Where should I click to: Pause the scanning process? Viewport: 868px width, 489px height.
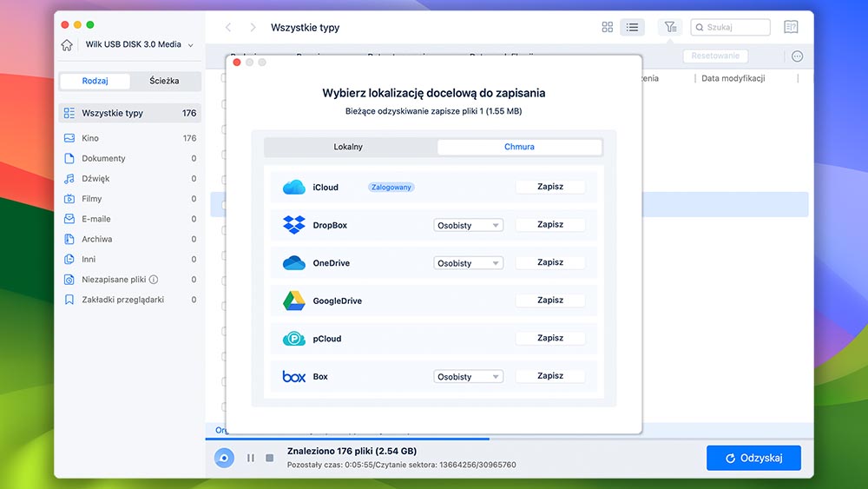point(251,458)
